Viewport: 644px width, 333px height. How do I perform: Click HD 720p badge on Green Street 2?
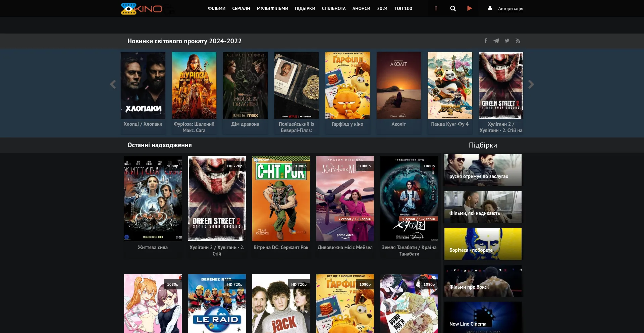(x=235, y=166)
